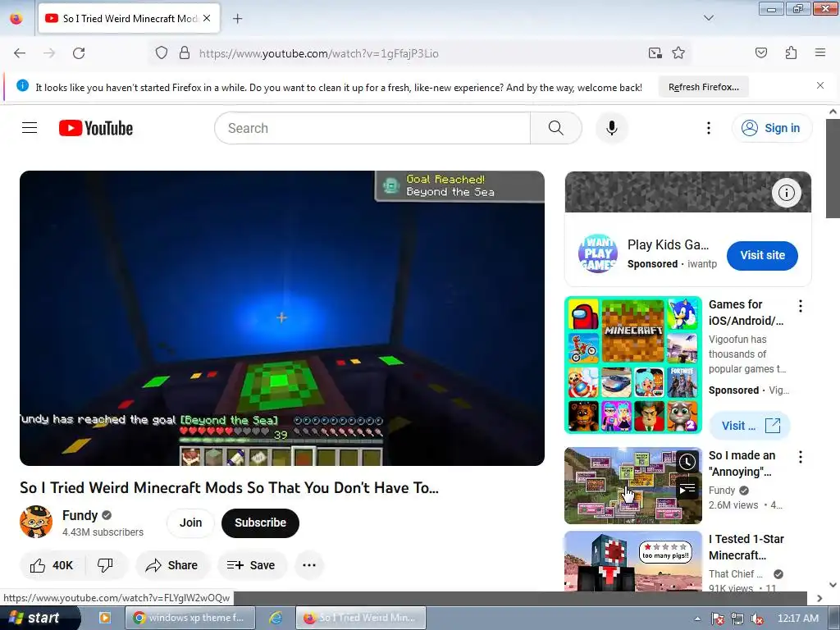
Task: Click the Firefox taskbar window button
Action: pos(361,618)
